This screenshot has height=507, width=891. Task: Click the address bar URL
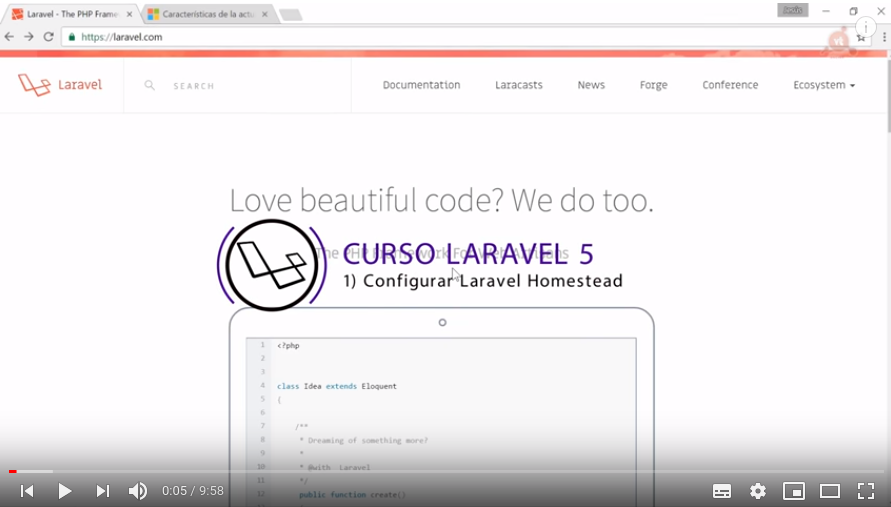coord(122,37)
